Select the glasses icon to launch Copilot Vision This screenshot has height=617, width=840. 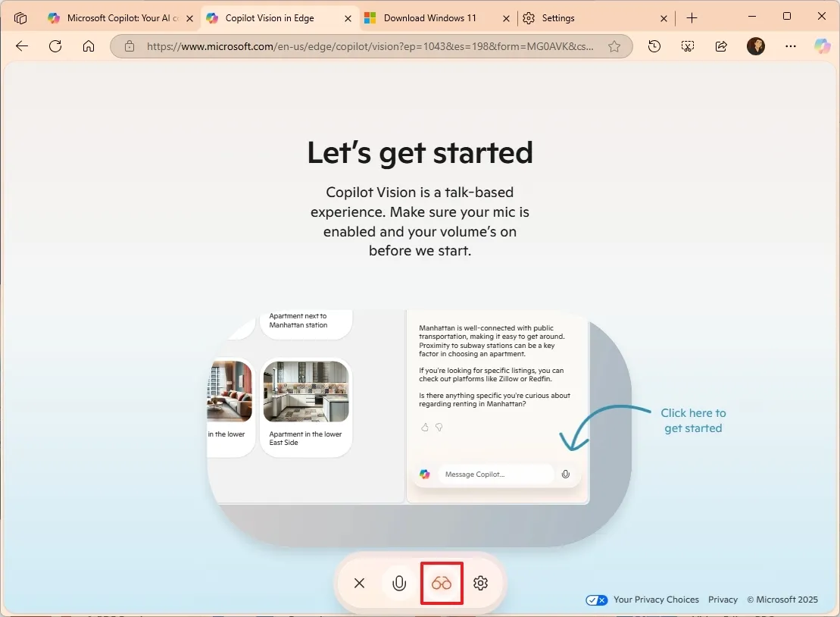442,583
